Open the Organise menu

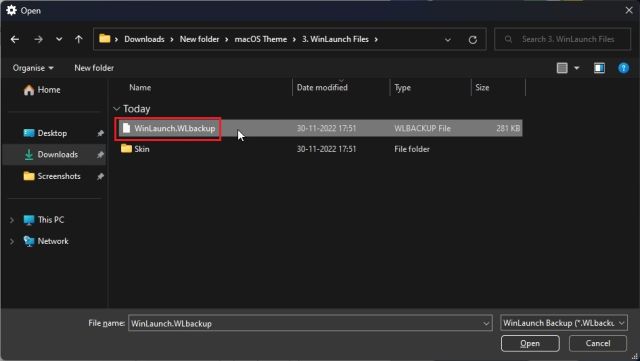point(33,68)
